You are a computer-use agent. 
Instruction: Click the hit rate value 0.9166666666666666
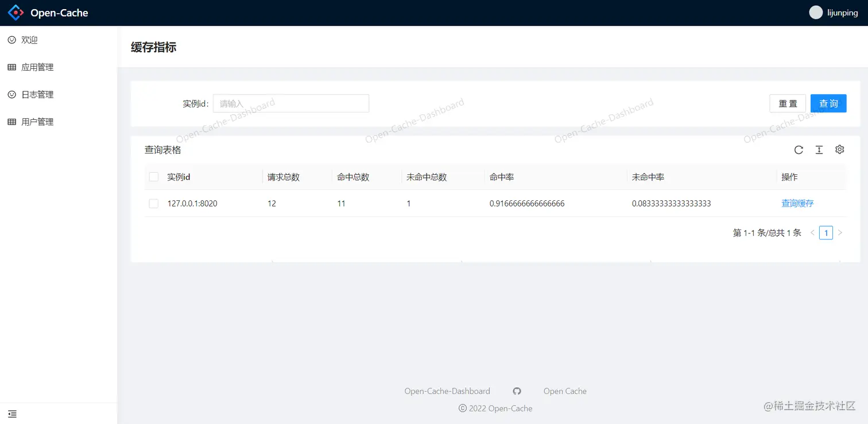point(527,203)
